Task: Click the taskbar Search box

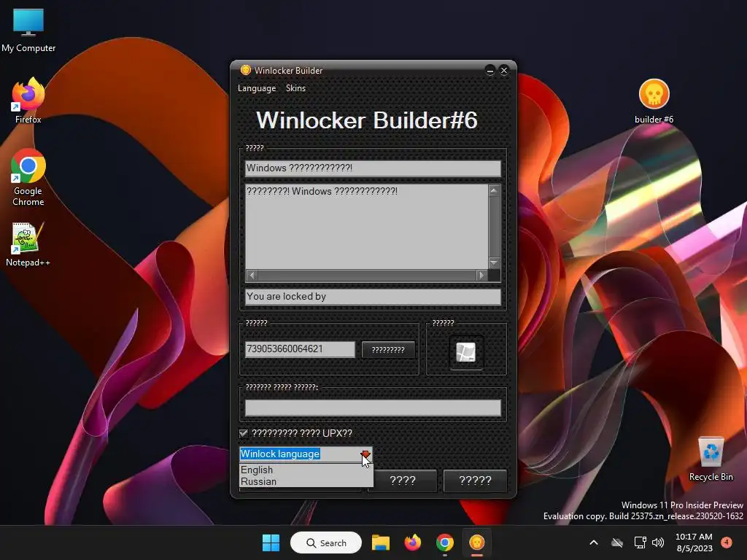Action: (x=326, y=542)
